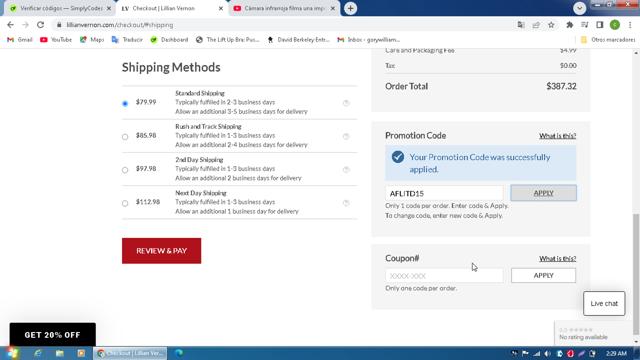Screen dimensions: 640x360
Task: Click the 2:29 AM taskbar clock
Action: [x=616, y=353]
